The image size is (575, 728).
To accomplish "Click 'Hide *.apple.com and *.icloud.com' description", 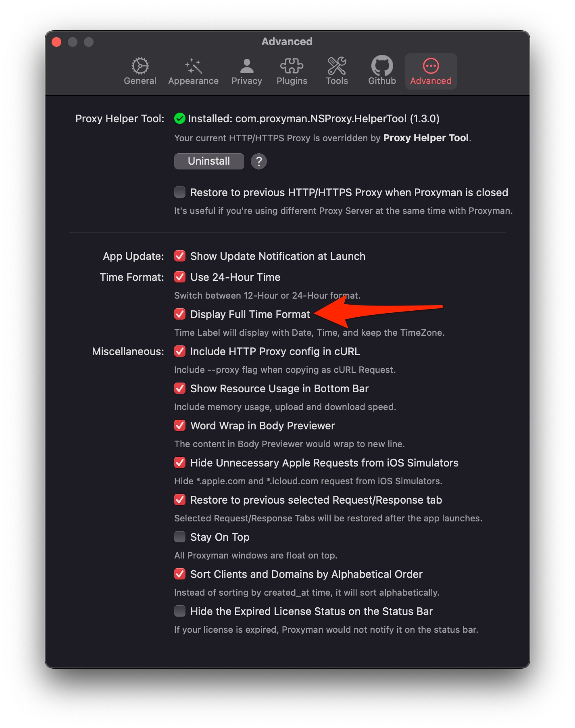I will [308, 481].
